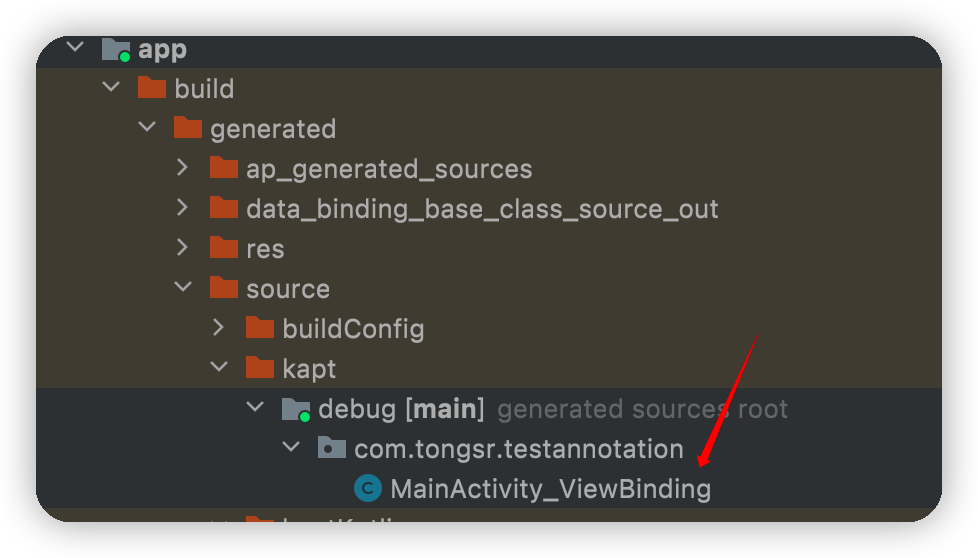This screenshot has width=978, height=558.
Task: Collapse the source folder chevron
Action: pyautogui.click(x=183, y=288)
